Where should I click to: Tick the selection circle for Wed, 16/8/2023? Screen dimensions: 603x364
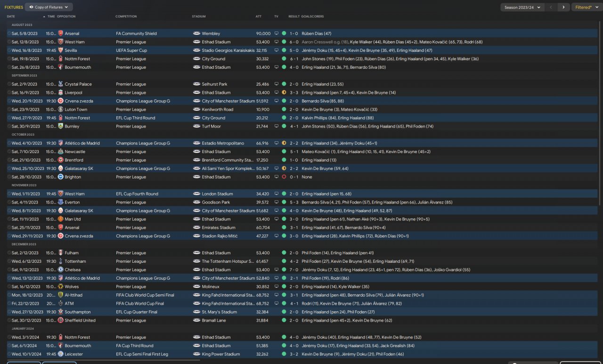coord(9,50)
